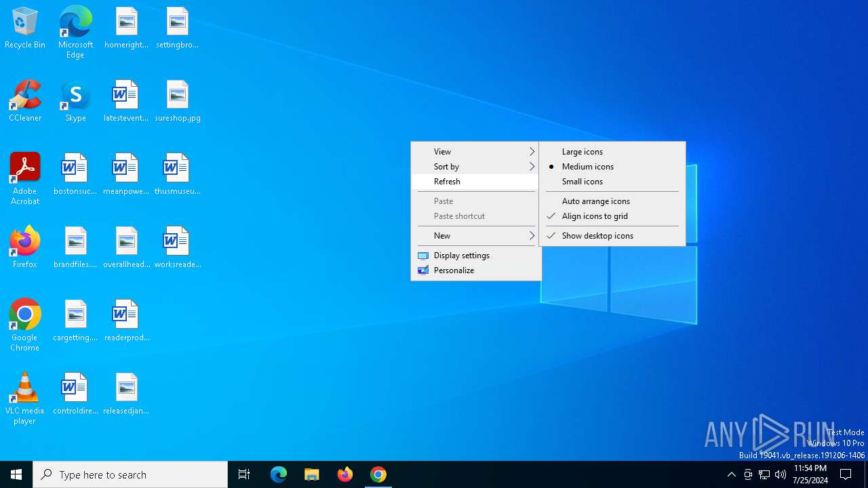The height and width of the screenshot is (488, 868).
Task: Click the Windows Start button
Action: click(x=16, y=474)
